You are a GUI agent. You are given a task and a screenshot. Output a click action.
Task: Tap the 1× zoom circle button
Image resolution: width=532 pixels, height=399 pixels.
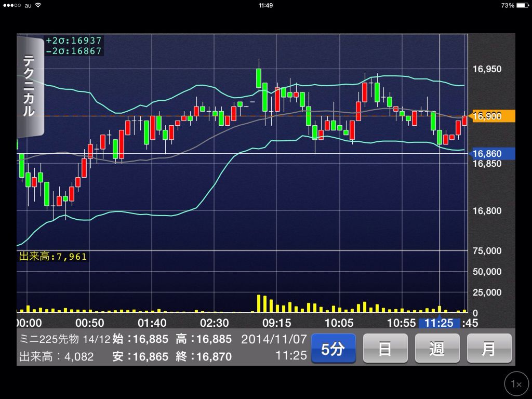point(517,384)
